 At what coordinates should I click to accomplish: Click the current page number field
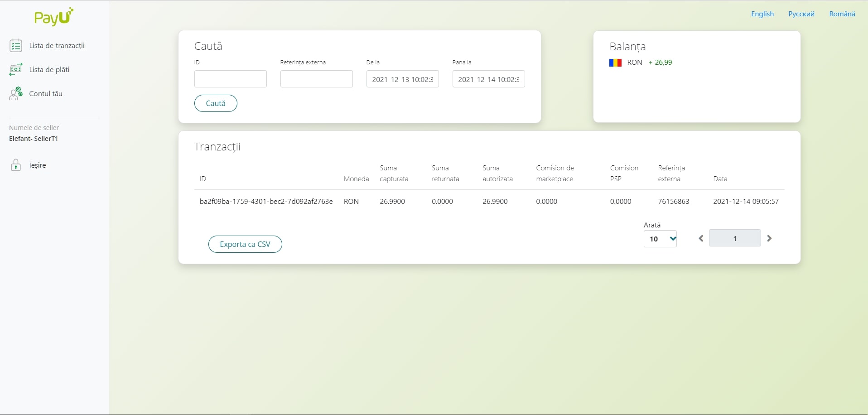(x=734, y=238)
